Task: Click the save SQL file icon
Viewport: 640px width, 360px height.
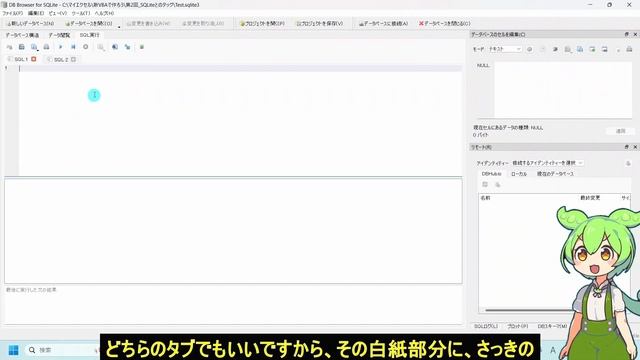Action: tap(34, 47)
